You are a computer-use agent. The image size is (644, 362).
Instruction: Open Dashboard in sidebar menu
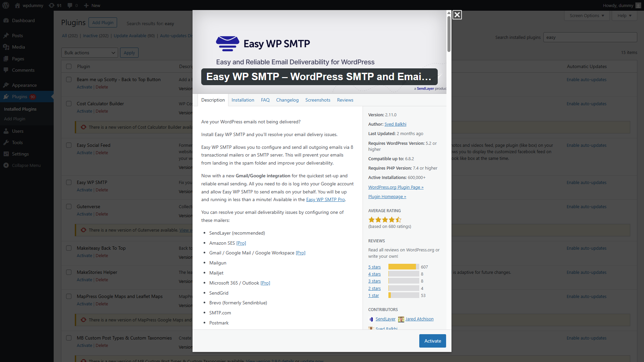point(27,20)
